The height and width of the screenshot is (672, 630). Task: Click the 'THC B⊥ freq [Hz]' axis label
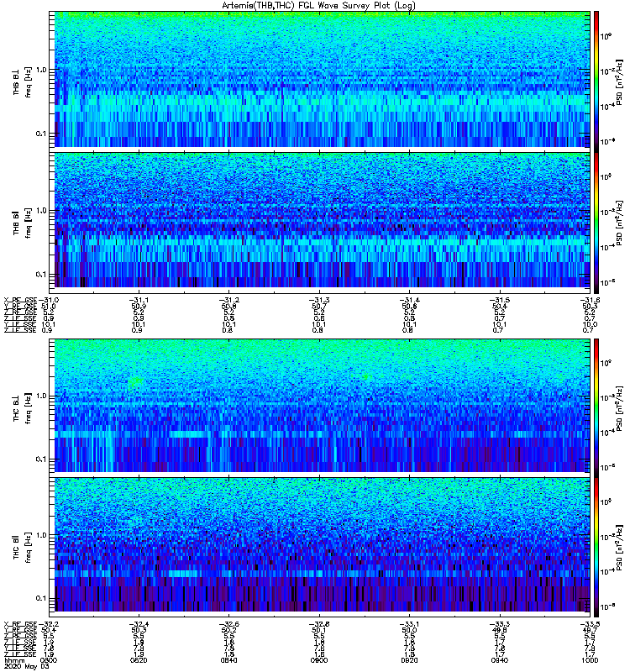(22, 408)
